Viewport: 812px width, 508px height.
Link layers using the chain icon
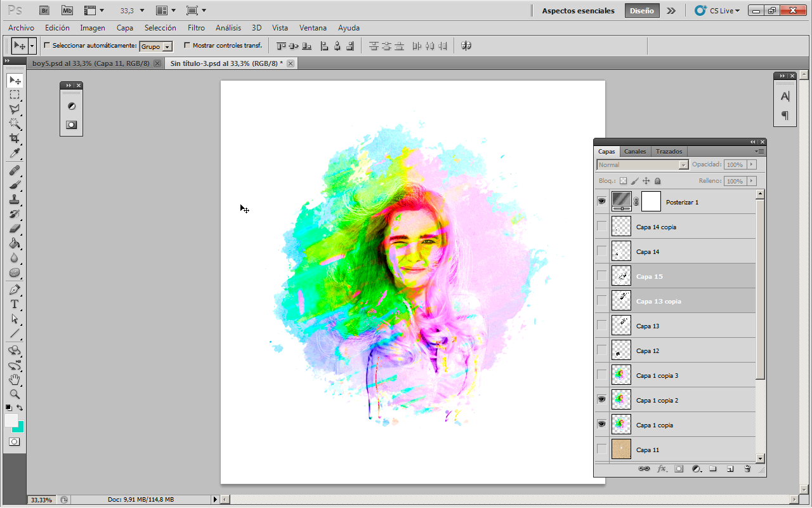point(644,469)
